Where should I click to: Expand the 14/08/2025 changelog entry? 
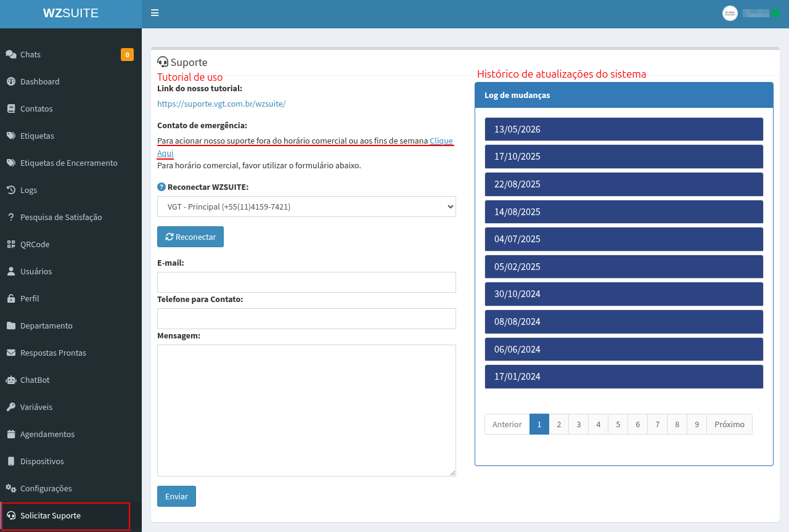tap(624, 211)
